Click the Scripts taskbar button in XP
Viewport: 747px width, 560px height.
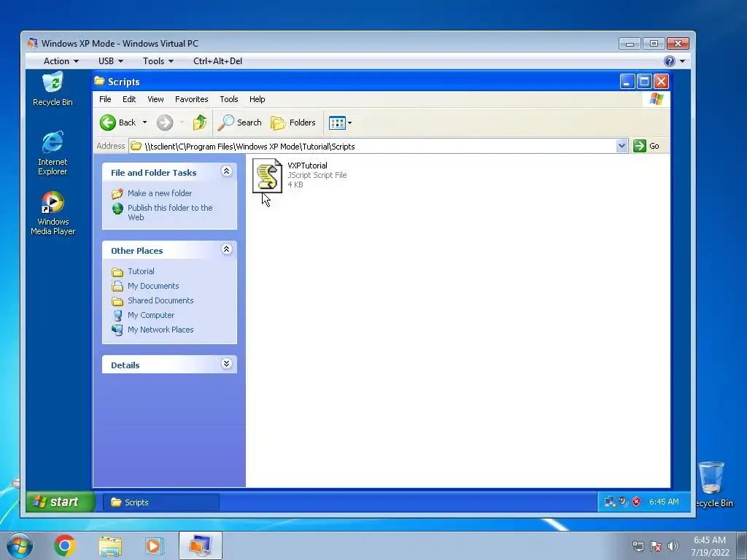click(x=161, y=502)
